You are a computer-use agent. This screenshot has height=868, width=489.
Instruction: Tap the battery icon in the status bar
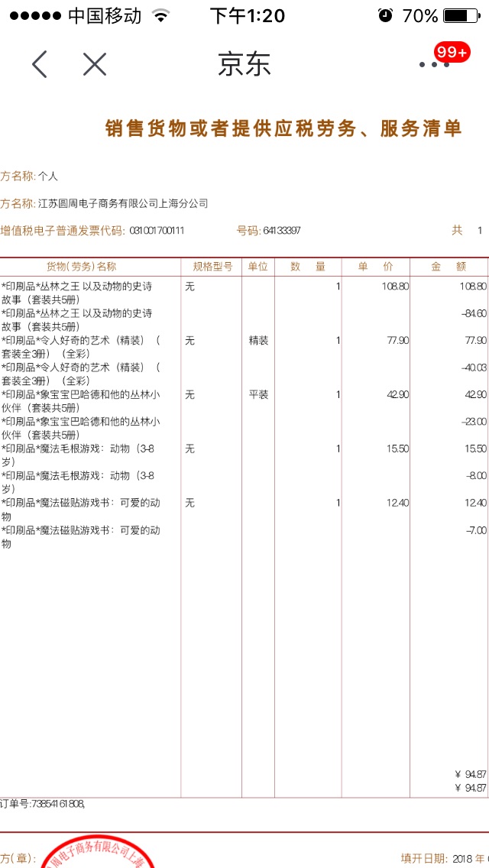[461, 15]
